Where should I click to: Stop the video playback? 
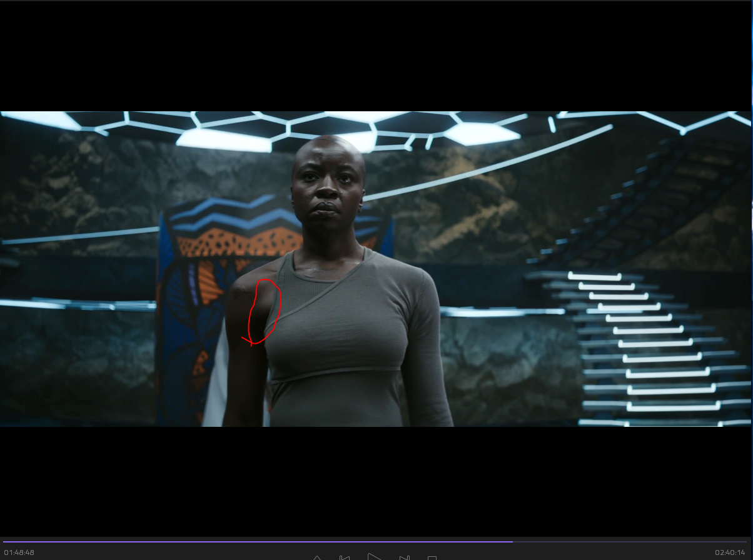coord(432,557)
